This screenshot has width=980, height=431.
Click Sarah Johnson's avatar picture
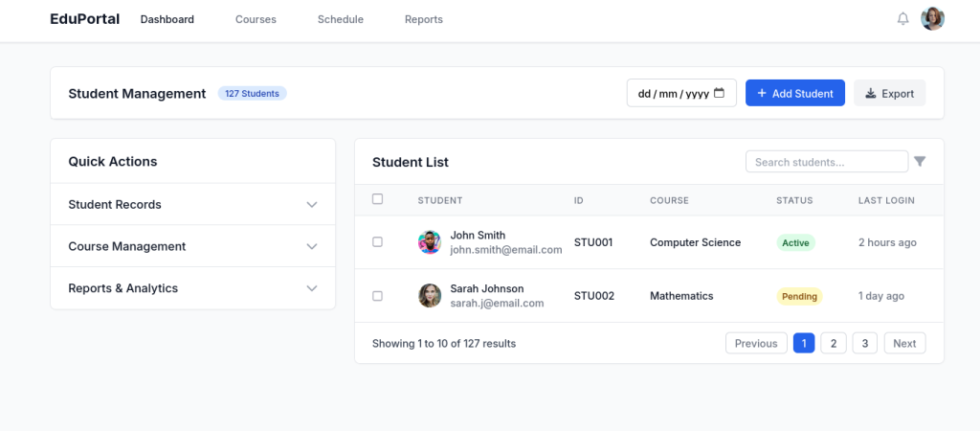click(x=430, y=295)
